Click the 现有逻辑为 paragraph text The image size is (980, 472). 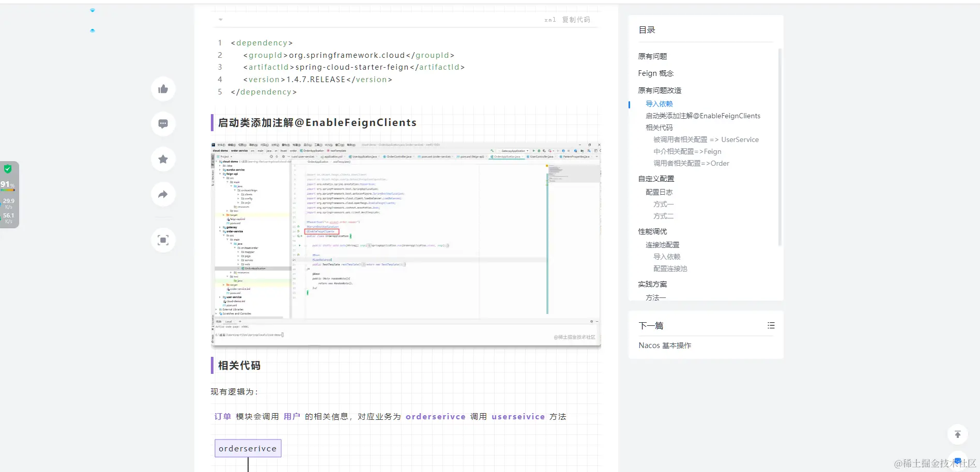(234, 391)
